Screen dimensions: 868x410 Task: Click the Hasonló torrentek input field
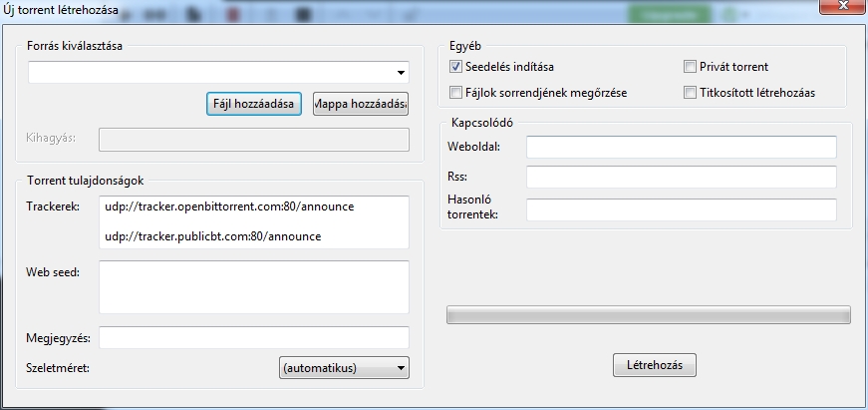pos(682,209)
